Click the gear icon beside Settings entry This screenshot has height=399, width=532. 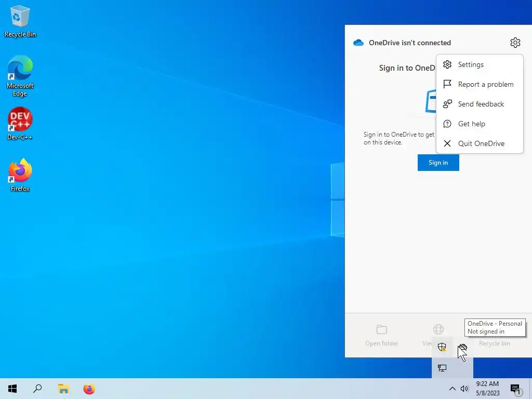tap(447, 64)
